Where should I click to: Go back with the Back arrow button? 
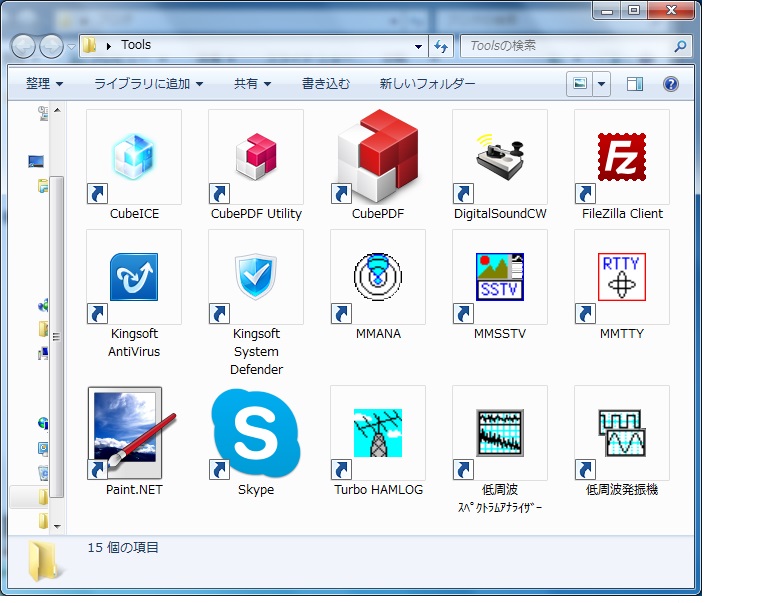(23, 47)
